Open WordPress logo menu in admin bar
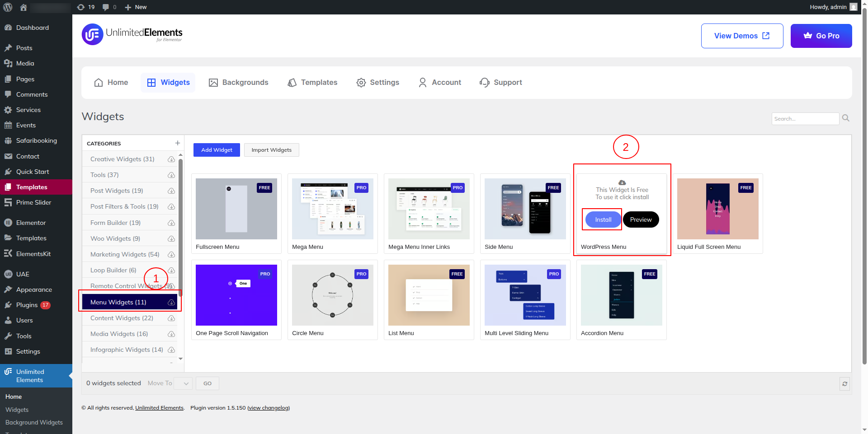868x434 pixels. (8, 7)
